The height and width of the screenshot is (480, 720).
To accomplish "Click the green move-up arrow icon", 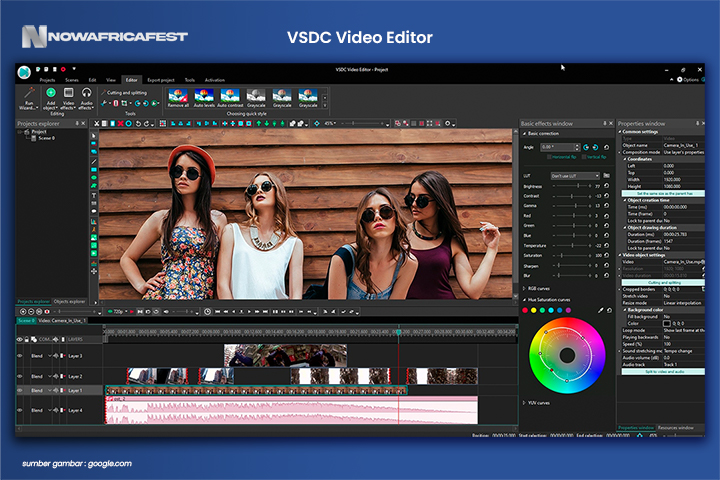I will coord(259,124).
